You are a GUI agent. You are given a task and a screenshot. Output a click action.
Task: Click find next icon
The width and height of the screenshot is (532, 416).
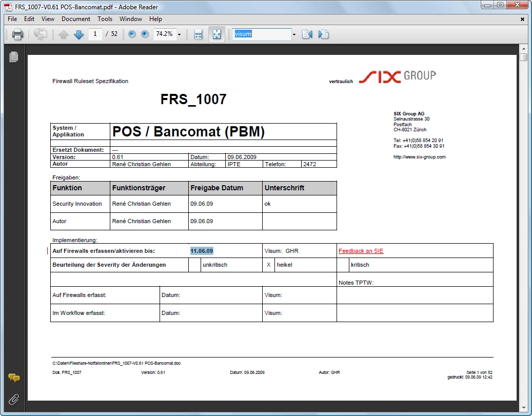click(323, 34)
